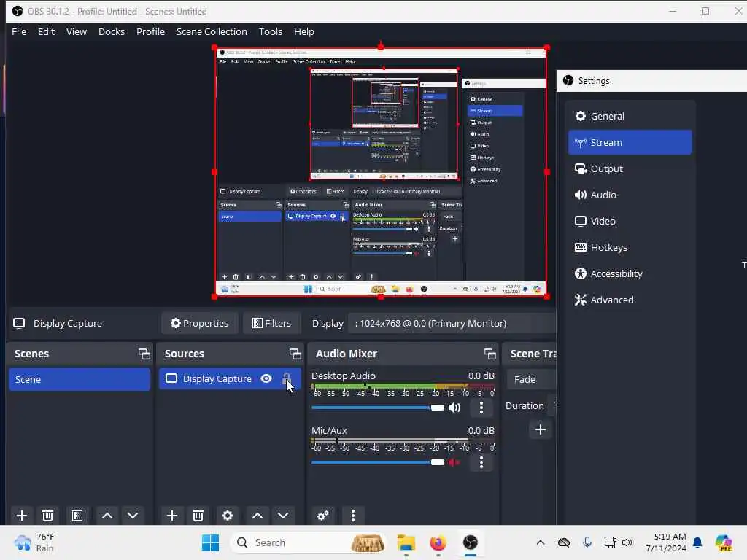Pop out the Audio Mixer dock
Viewport: 747px width, 560px height.
pos(489,354)
